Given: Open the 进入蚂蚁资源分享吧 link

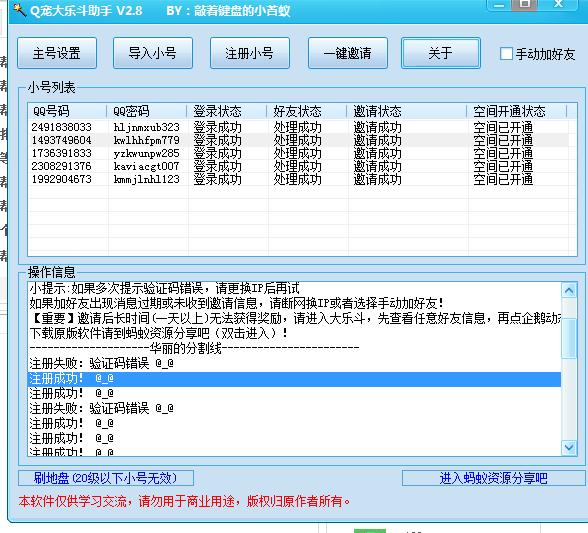Looking at the screenshot, I should tap(494, 478).
